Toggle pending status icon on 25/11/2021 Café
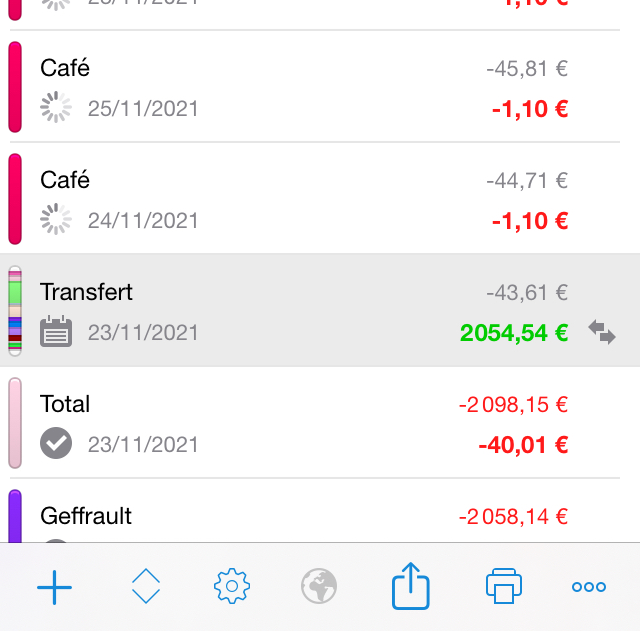 [56, 108]
